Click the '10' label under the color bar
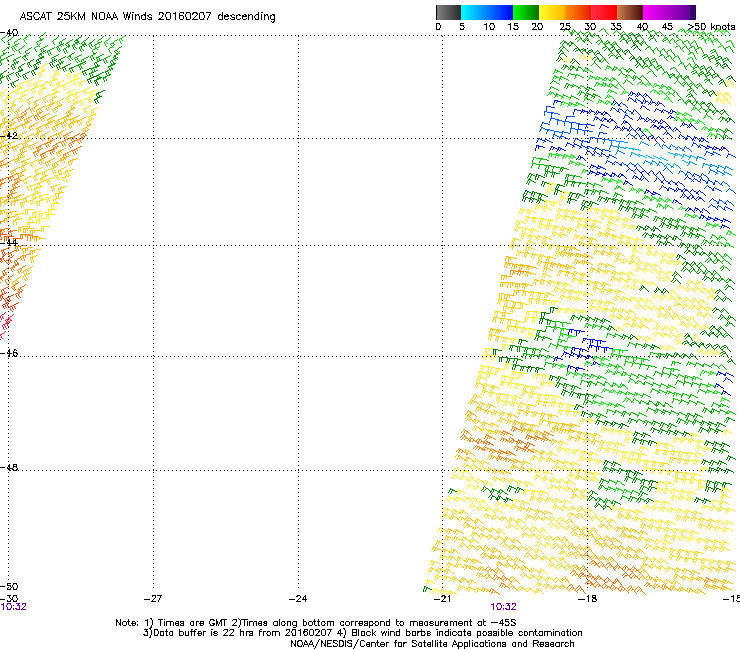This screenshot has height=650, width=740. point(489,27)
